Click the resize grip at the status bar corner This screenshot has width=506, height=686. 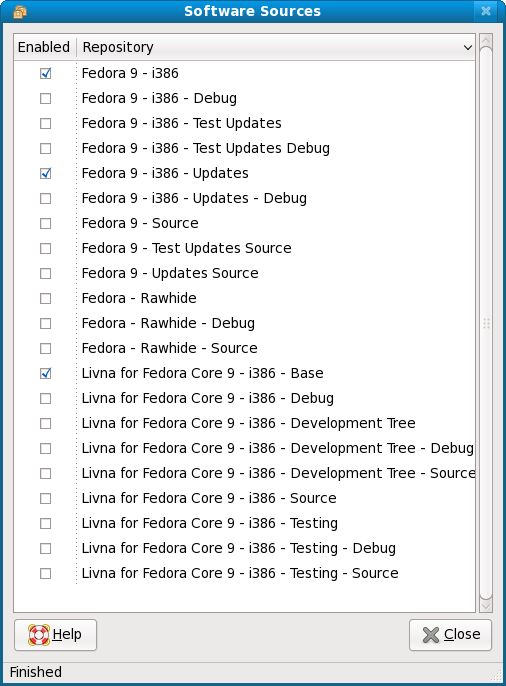click(497, 676)
